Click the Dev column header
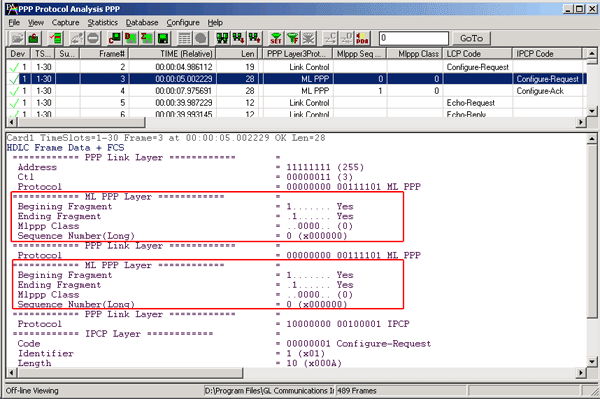This screenshot has width=600, height=399. click(x=18, y=54)
